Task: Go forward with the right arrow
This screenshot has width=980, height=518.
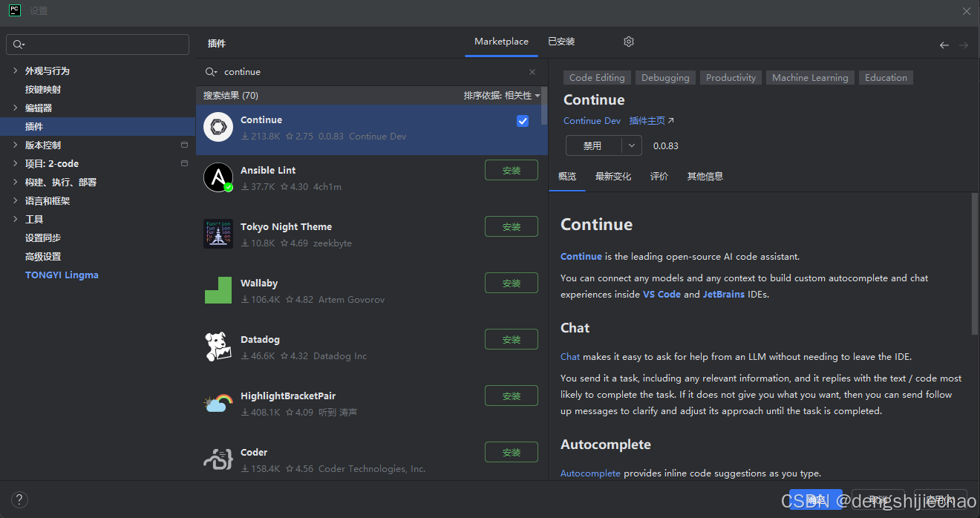Action: (964, 45)
